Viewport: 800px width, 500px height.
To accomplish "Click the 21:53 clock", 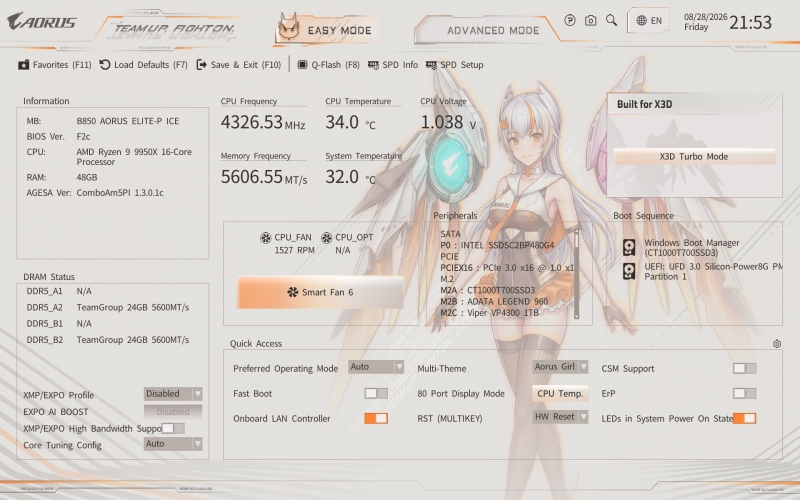I will point(750,22).
